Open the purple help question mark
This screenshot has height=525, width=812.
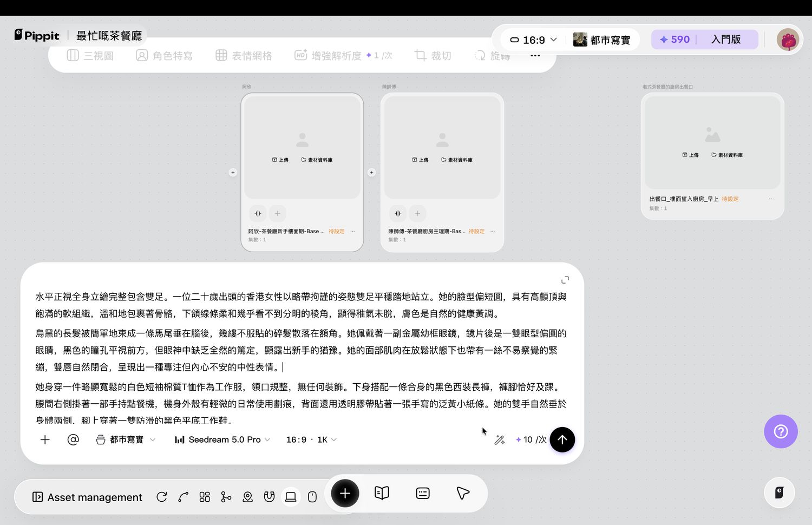tap(781, 431)
